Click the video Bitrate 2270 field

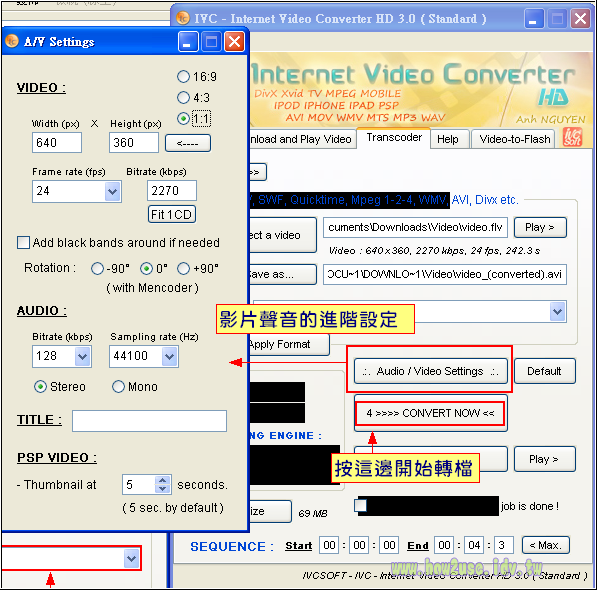pyautogui.click(x=172, y=190)
